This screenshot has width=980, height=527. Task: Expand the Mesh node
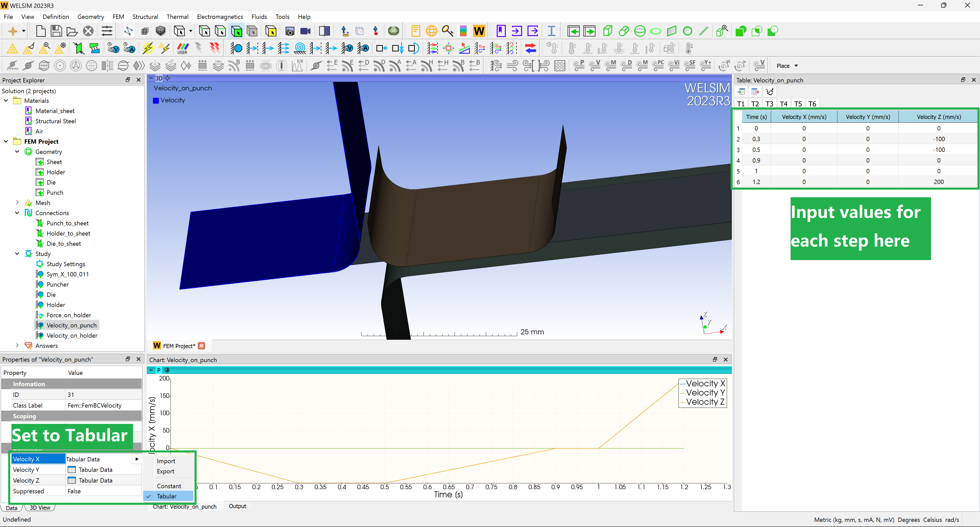17,202
